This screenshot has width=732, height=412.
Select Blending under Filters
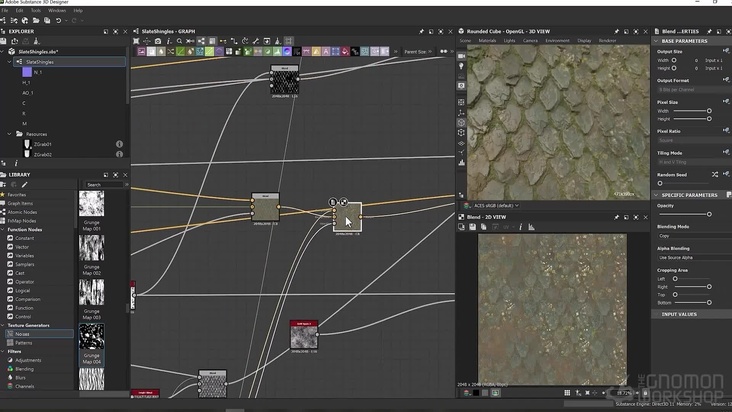click(x=24, y=369)
